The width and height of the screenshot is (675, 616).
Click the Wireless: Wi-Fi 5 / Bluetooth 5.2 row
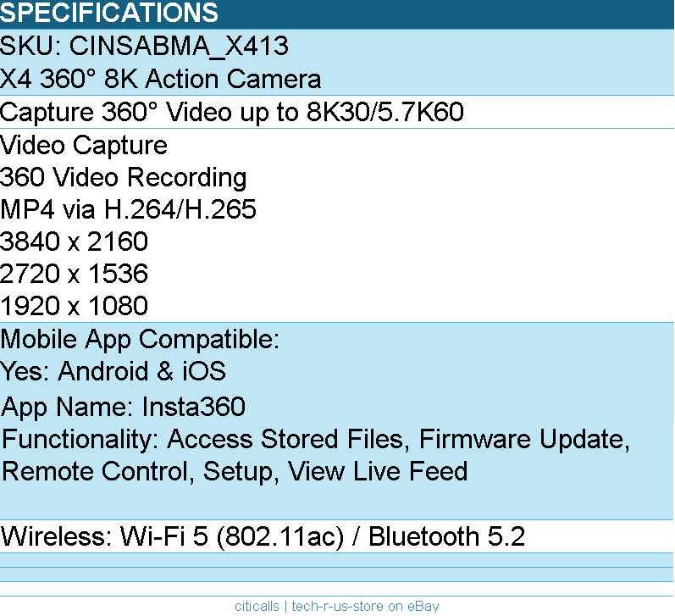click(337, 536)
